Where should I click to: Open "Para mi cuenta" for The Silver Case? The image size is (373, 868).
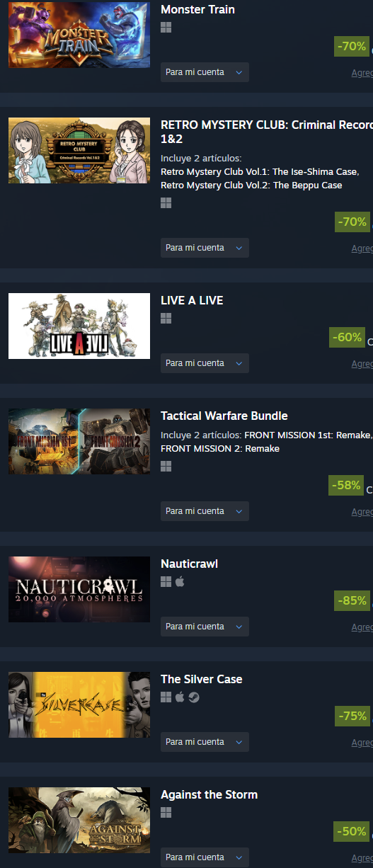point(205,742)
